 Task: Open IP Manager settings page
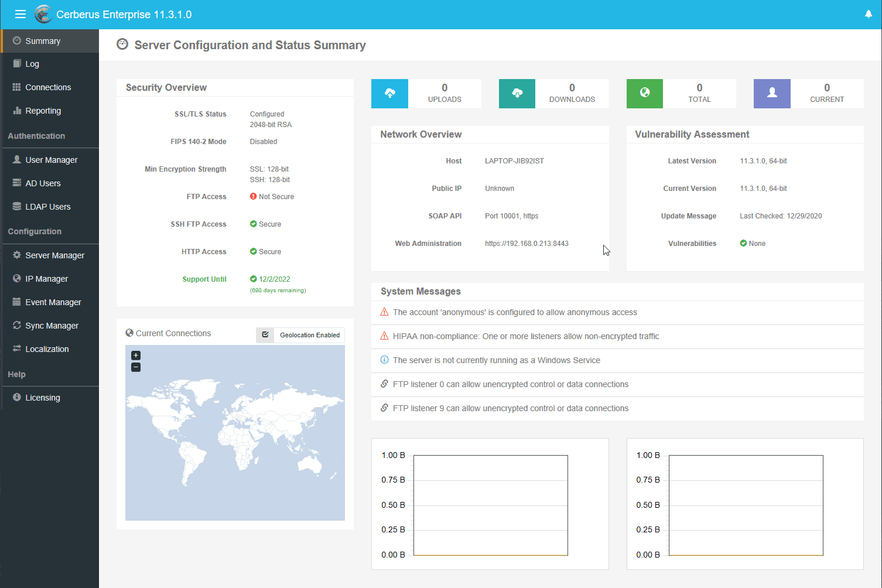(x=46, y=279)
